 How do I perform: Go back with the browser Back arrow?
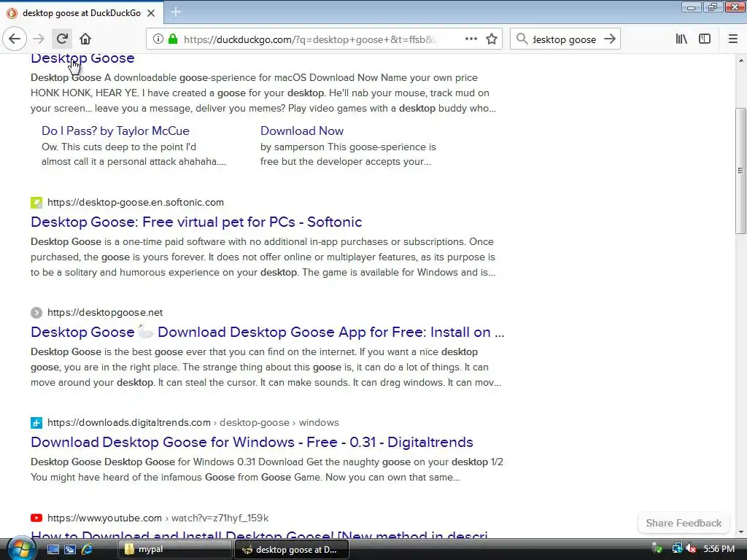coord(15,39)
